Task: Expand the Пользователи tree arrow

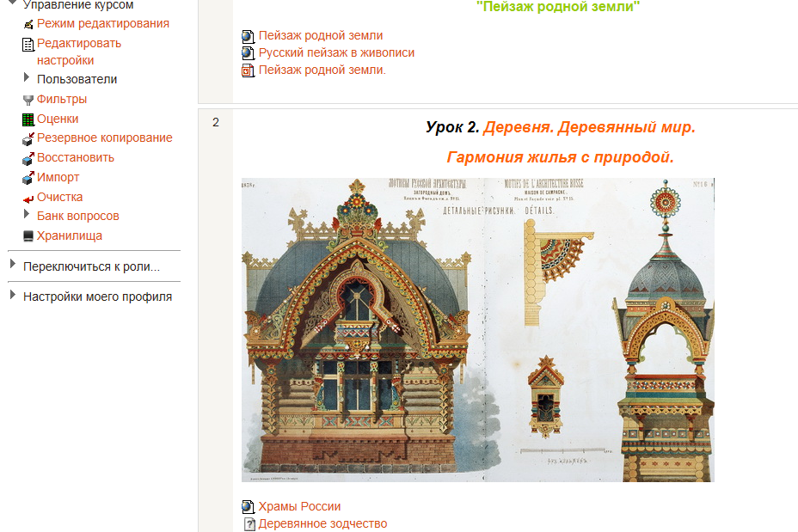Action: click(27, 77)
